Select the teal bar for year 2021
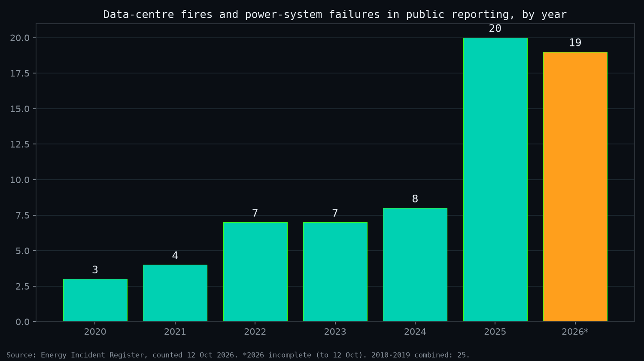The width and height of the screenshot is (644, 361). click(175, 293)
